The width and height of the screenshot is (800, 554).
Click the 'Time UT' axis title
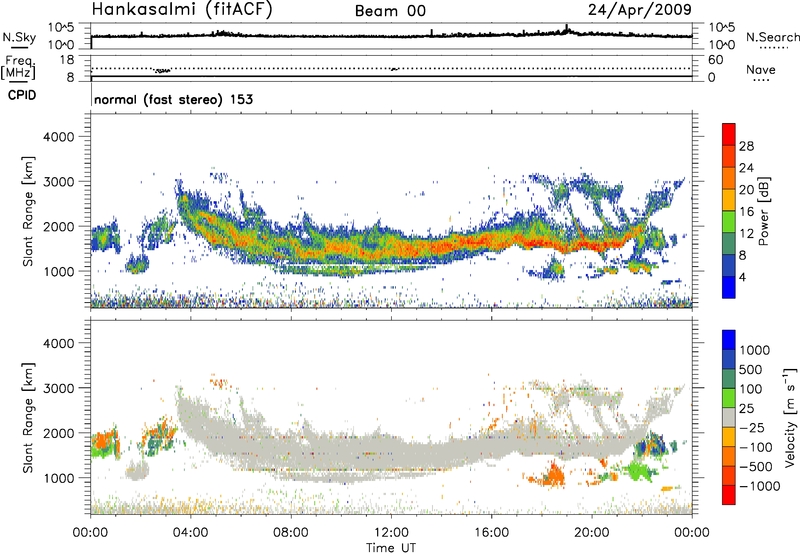(391, 548)
